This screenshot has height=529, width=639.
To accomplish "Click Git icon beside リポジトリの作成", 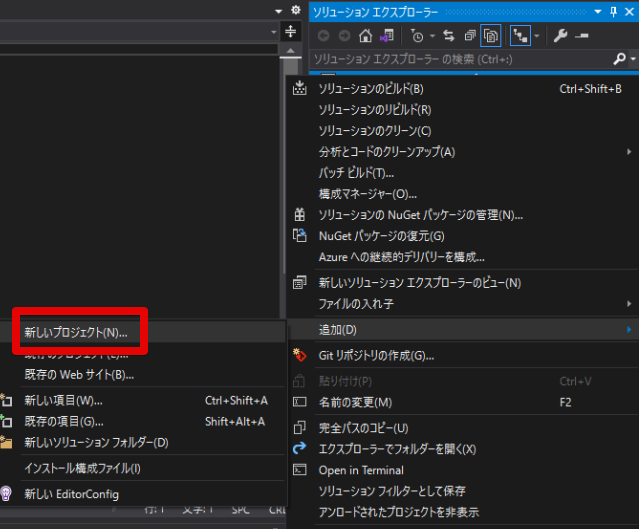I will click(300, 355).
